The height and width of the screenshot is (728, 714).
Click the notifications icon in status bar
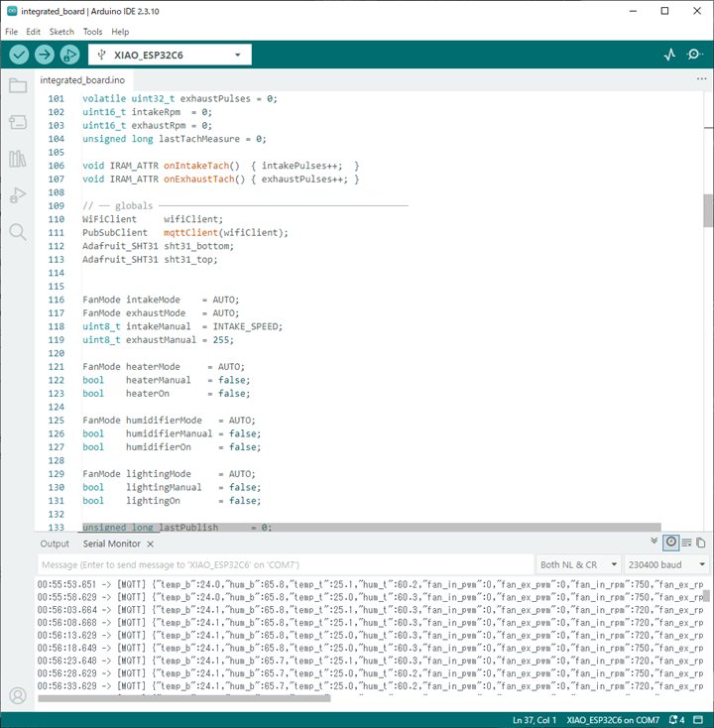677,720
